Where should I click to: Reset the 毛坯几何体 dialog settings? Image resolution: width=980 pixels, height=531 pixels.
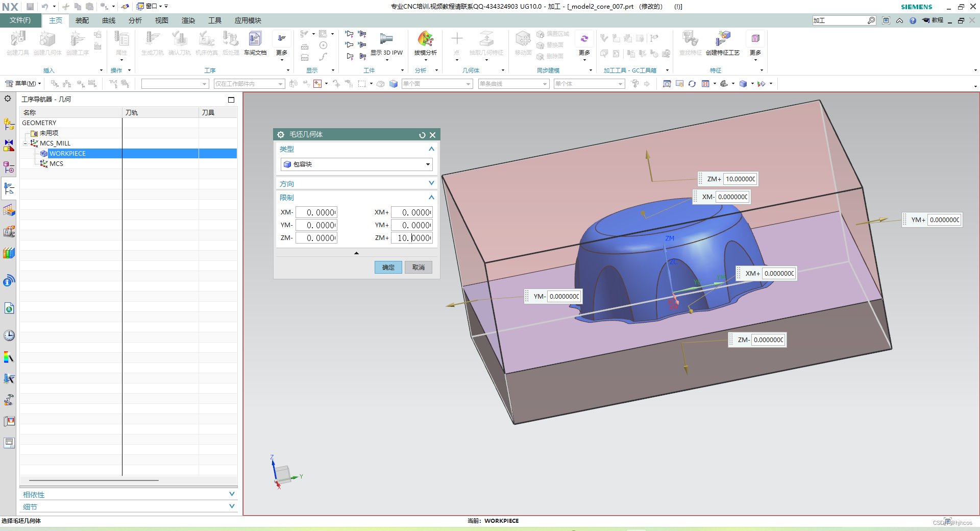tap(422, 135)
